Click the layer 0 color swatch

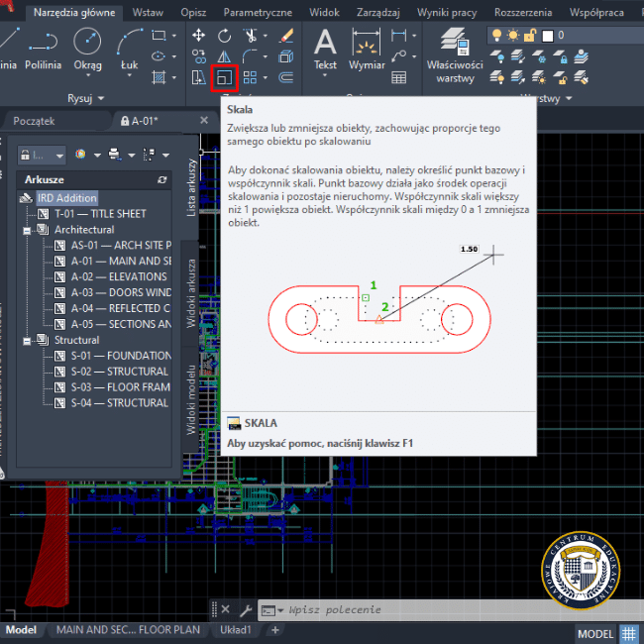pos(548,36)
